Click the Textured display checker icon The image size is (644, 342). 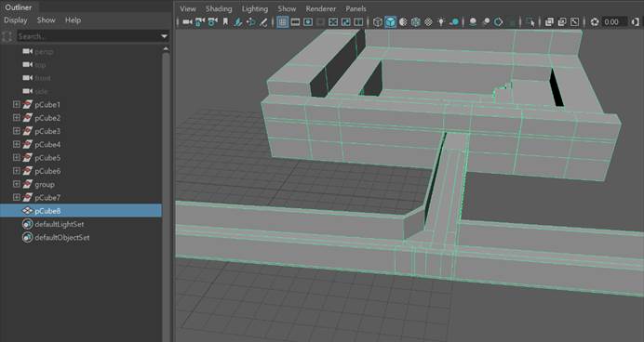(428, 21)
